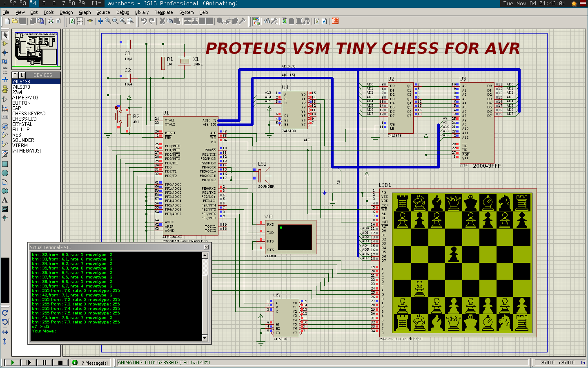588x368 pixels.
Task: Stop the simulation
Action: pos(60,362)
